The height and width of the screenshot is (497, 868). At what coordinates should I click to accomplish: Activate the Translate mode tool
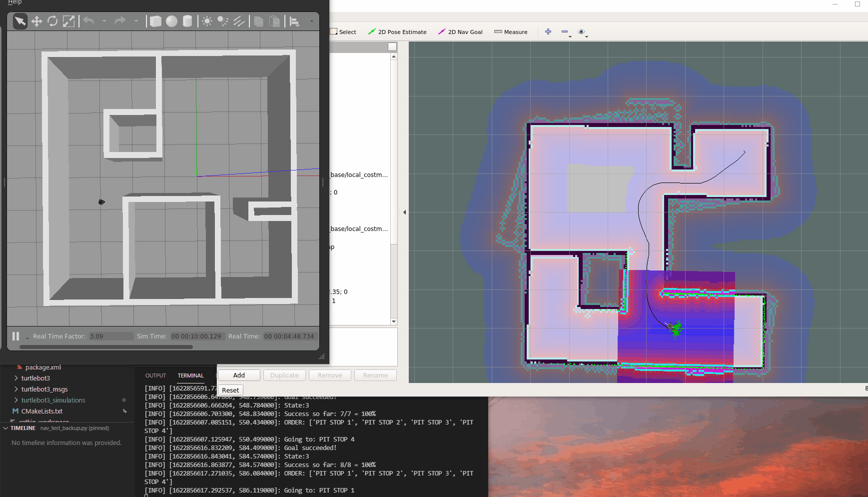pyautogui.click(x=36, y=21)
